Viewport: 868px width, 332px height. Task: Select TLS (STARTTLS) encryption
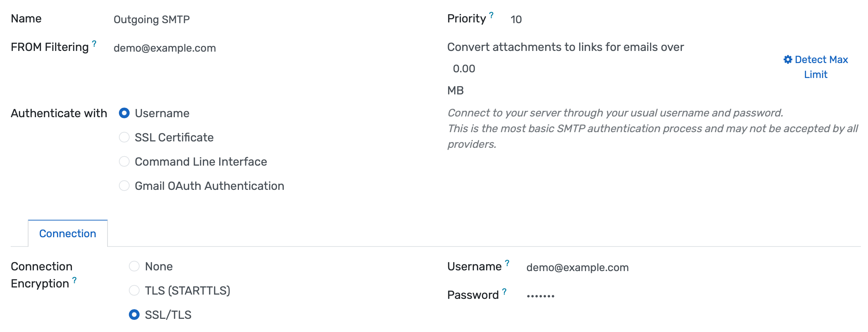tap(134, 291)
